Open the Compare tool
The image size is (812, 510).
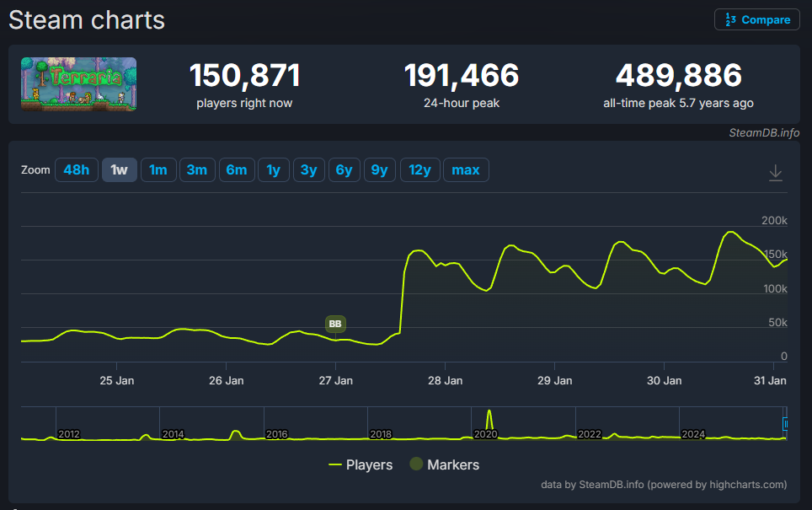click(x=756, y=19)
